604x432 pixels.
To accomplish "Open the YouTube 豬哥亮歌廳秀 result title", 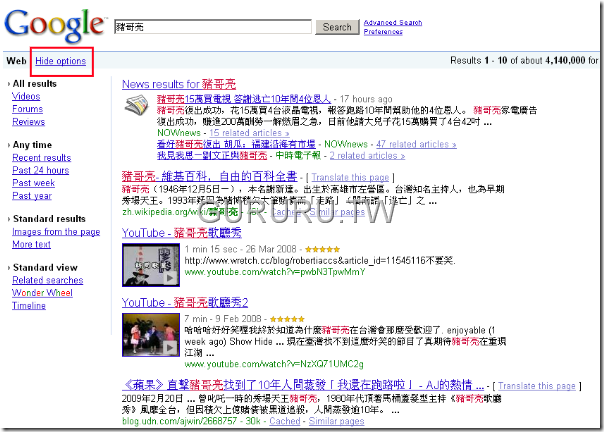I will (x=182, y=233).
